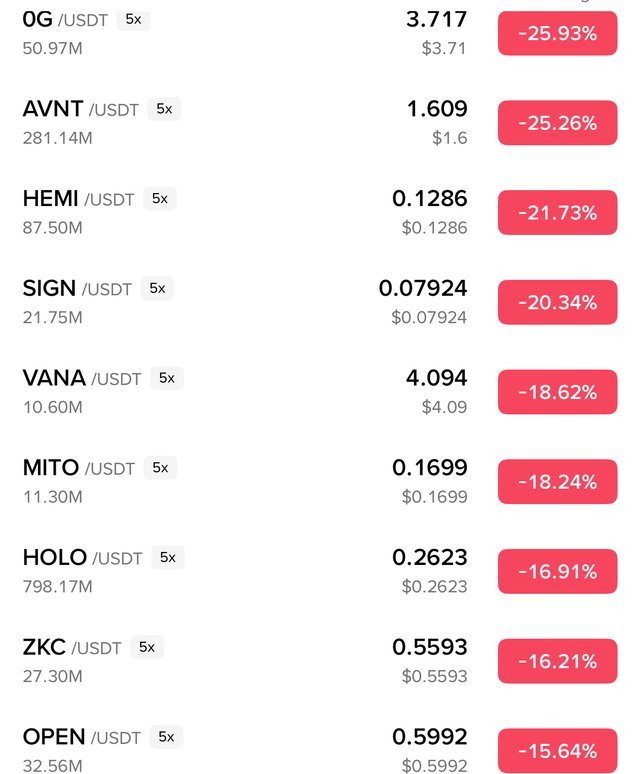Tap the -16.91% change badge for HOLO
The height and width of the screenshot is (774, 640).
coord(557,571)
